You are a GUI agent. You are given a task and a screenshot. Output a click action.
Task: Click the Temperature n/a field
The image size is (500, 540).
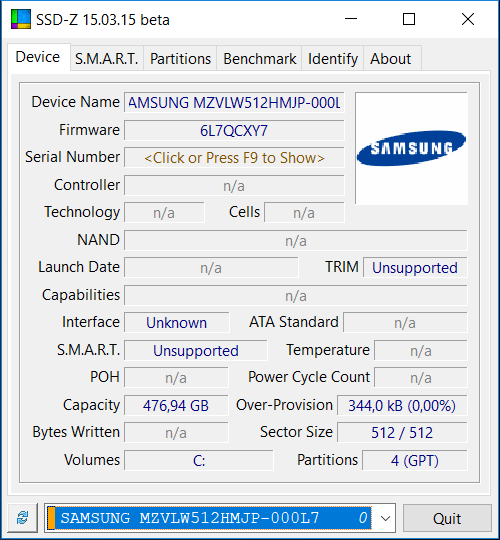[x=421, y=351]
